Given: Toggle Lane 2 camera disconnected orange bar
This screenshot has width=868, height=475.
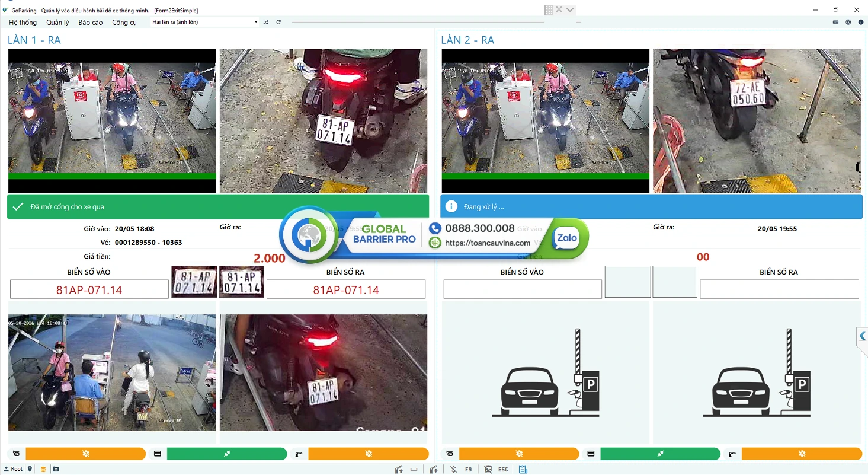Looking at the screenshot, I should coord(519,454).
